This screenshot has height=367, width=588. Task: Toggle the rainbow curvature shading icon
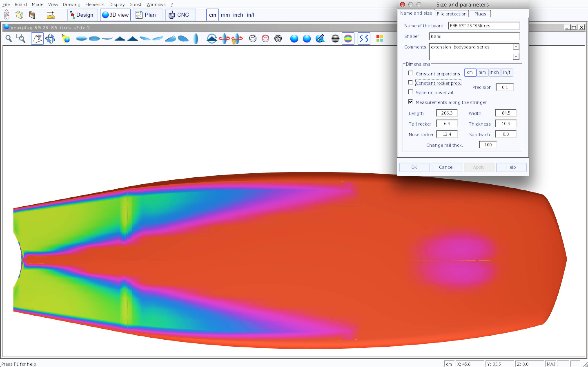click(348, 39)
